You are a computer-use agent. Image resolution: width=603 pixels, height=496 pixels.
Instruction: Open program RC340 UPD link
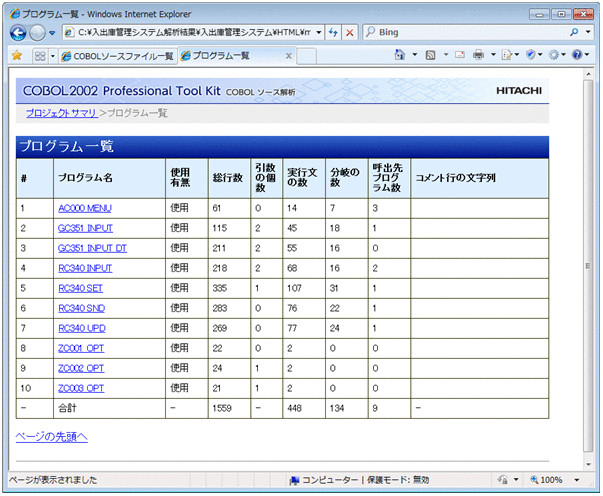click(82, 328)
